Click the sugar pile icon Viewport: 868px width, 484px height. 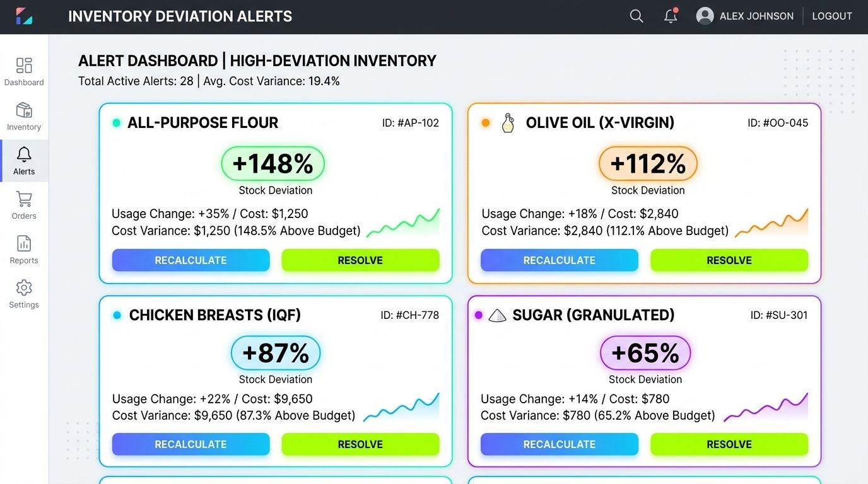tap(498, 315)
